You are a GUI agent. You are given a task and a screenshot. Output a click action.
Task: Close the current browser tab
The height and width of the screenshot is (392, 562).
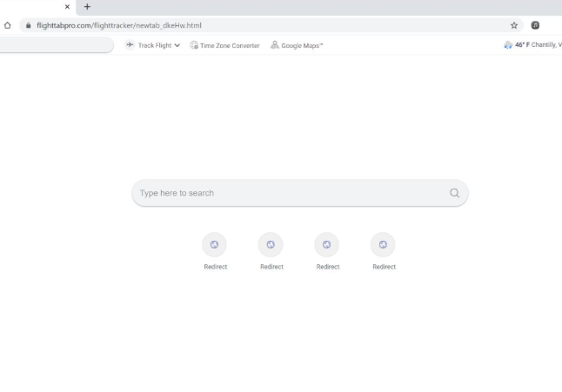pos(67,6)
